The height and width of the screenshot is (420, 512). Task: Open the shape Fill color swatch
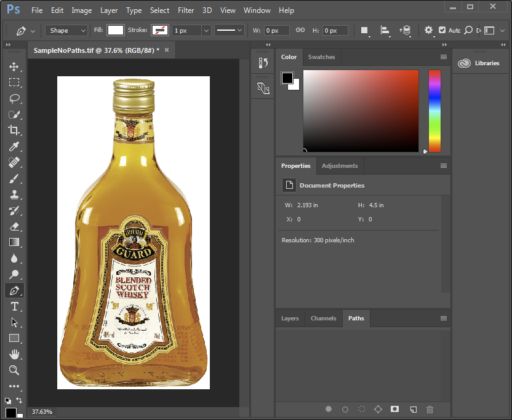pos(116,30)
